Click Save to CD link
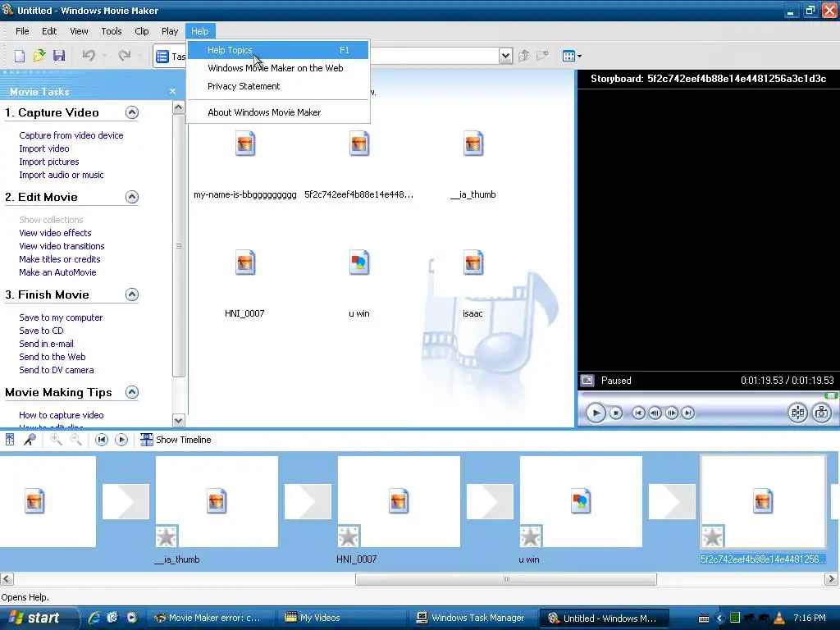This screenshot has height=630, width=840. tap(41, 331)
